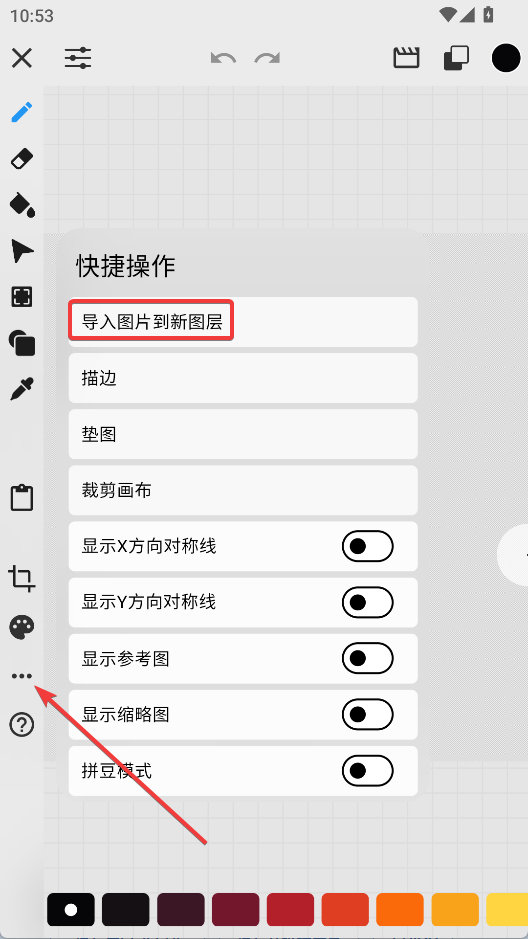Choose 描边 in quick actions
528x939 pixels.
pyautogui.click(x=243, y=378)
